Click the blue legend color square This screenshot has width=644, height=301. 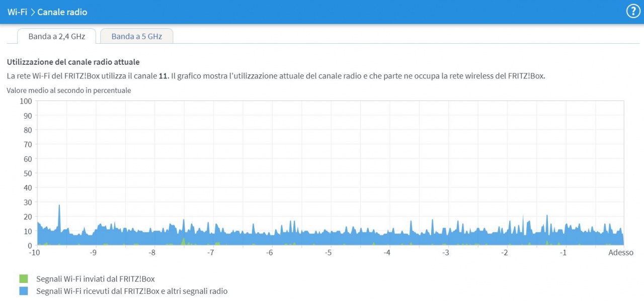coord(24,291)
